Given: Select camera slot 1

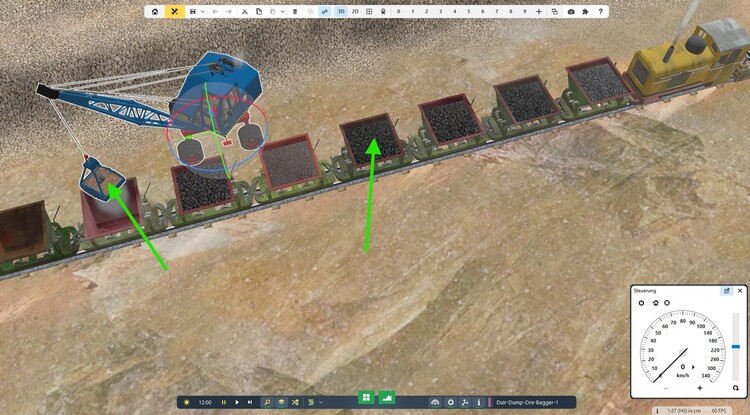Looking at the screenshot, I should coord(413,11).
